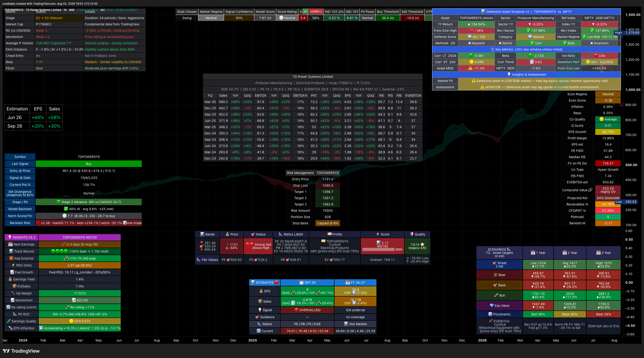The height and width of the screenshot is (358, 644).
Task: Click the pencil icon beside Earnings Quality
Action: coord(9,321)
